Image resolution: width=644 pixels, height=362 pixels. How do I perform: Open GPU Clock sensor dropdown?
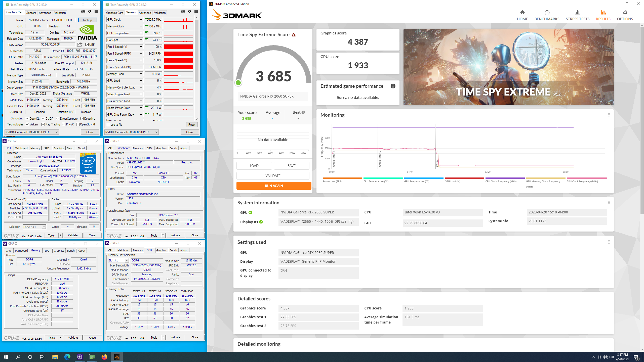(141, 20)
